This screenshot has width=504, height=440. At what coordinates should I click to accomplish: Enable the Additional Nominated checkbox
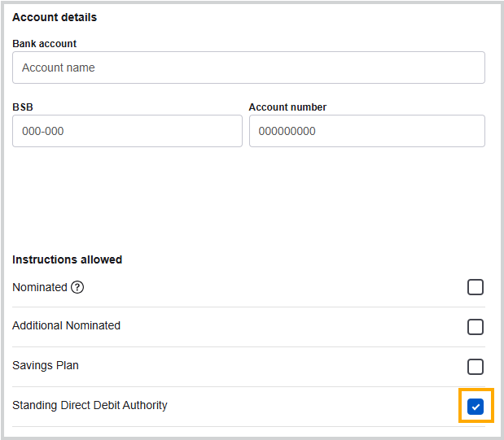pos(476,327)
